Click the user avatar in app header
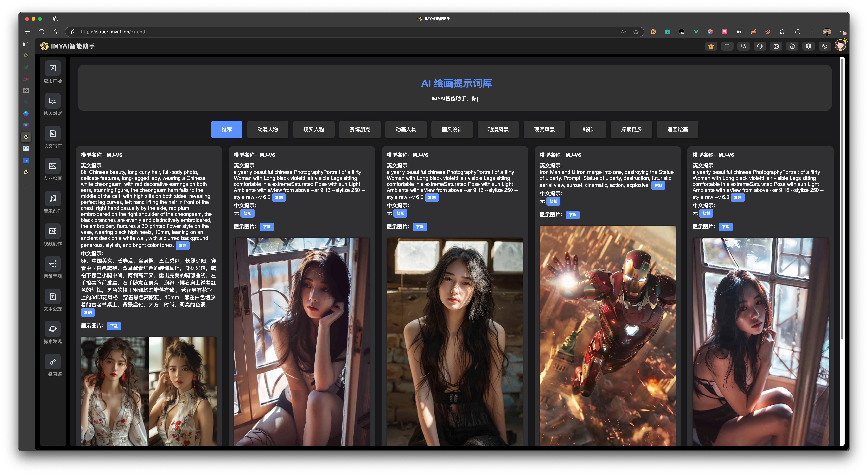The height and width of the screenshot is (475, 868). (840, 45)
